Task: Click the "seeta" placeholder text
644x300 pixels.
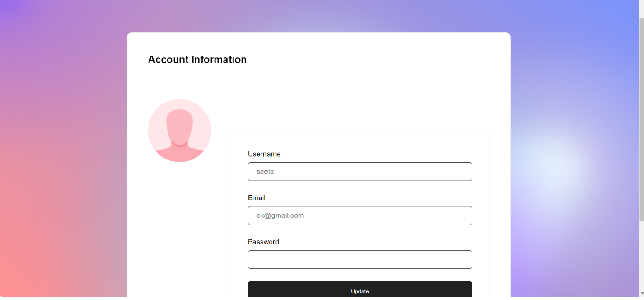Action: point(265,172)
